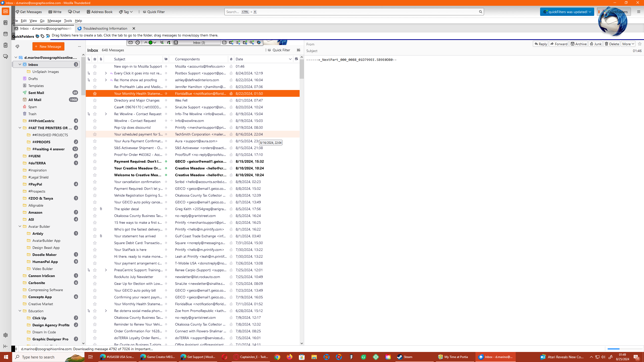Open the message list display options icon
This screenshot has height=362, width=644.
pyautogui.click(x=298, y=50)
